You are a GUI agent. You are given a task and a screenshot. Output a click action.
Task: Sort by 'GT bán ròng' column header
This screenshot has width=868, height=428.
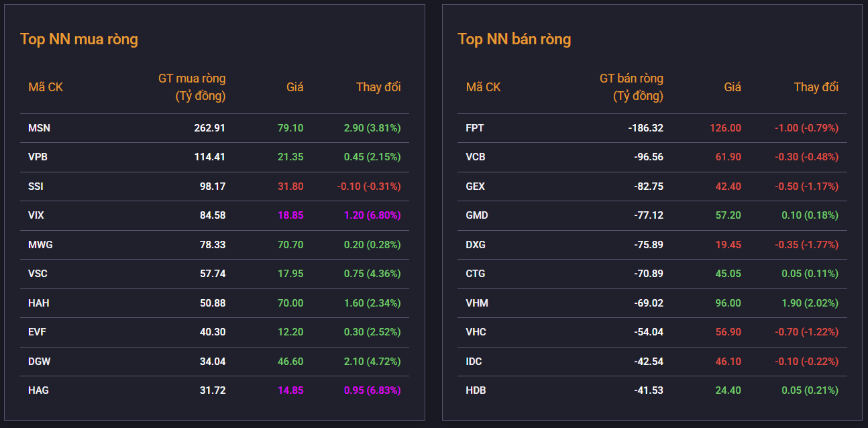coord(631,87)
